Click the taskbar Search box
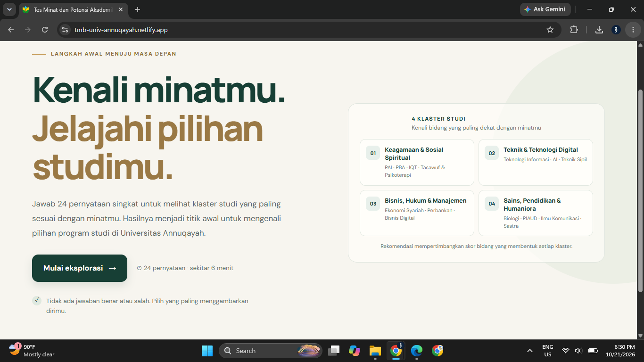 point(271,351)
